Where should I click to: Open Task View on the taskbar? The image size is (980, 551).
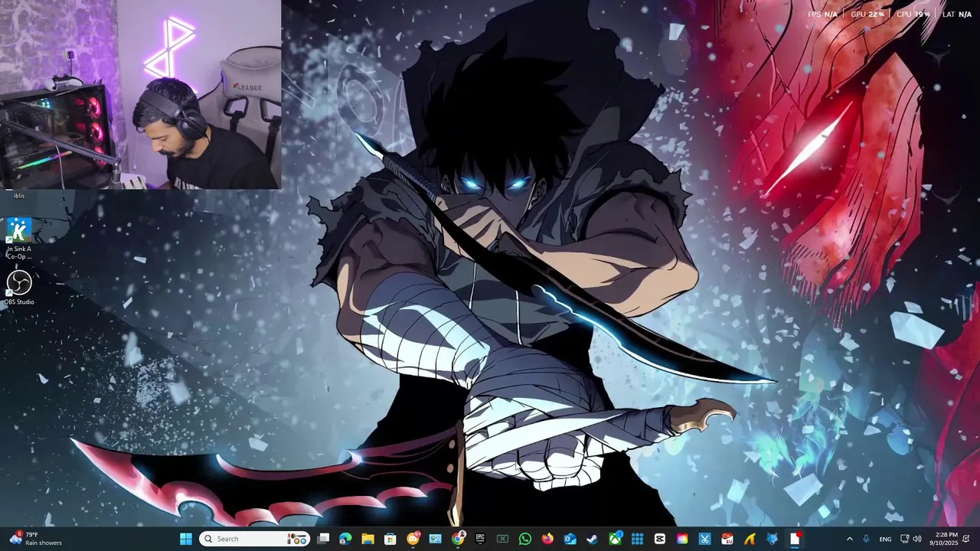point(323,539)
